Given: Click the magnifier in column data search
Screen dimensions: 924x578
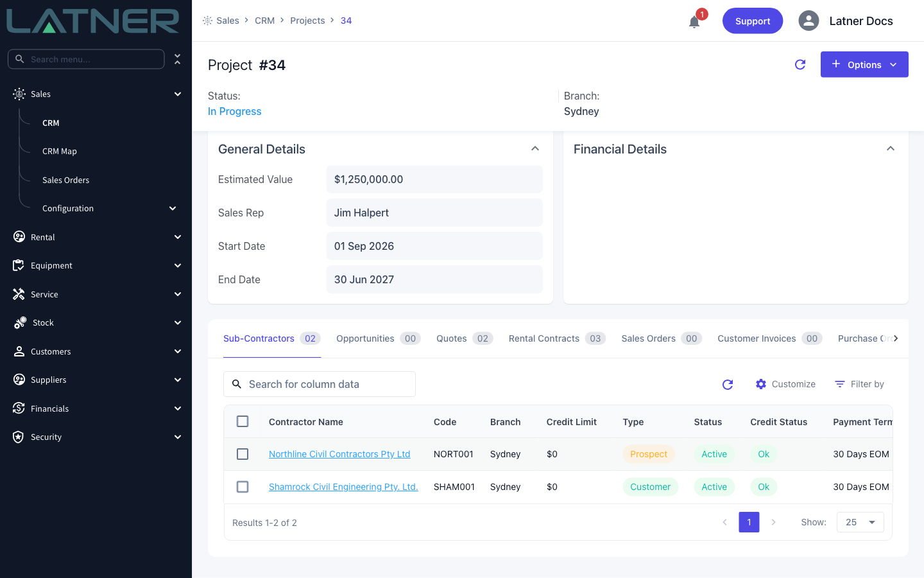Looking at the screenshot, I should pyautogui.click(x=237, y=384).
